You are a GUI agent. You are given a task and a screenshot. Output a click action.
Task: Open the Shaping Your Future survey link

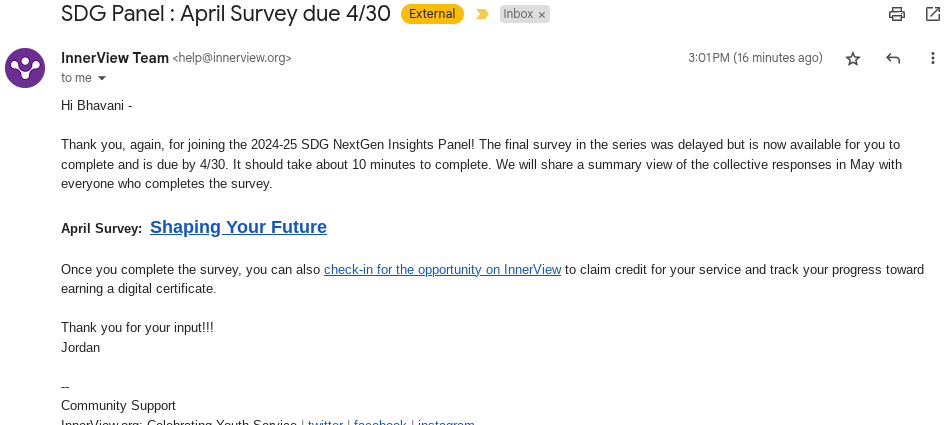pos(238,227)
